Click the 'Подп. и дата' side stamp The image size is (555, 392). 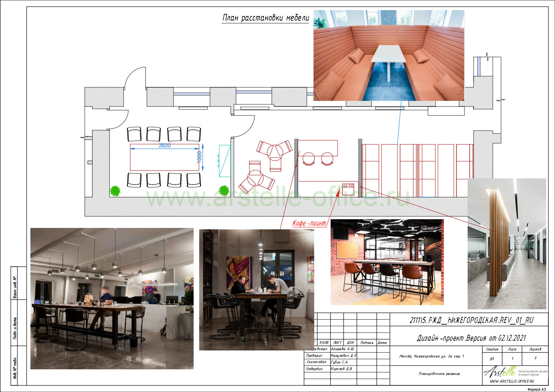click(x=15, y=328)
